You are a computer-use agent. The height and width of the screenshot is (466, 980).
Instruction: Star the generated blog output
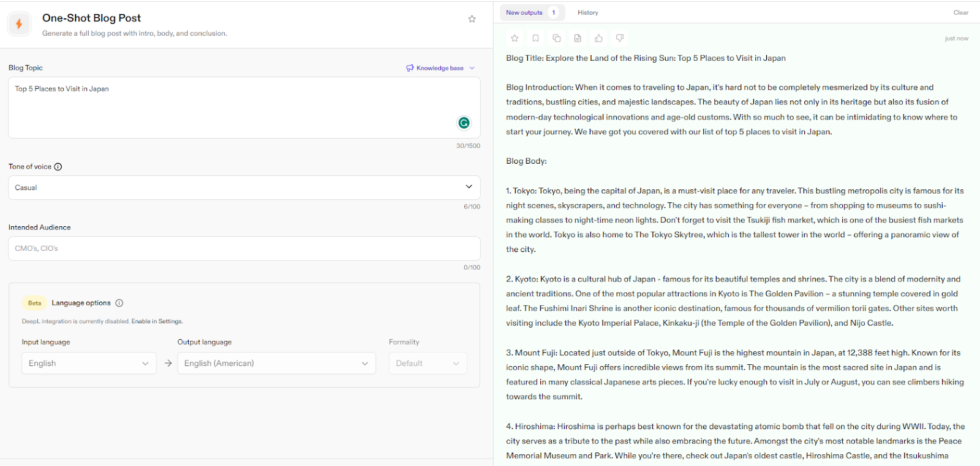click(x=514, y=38)
